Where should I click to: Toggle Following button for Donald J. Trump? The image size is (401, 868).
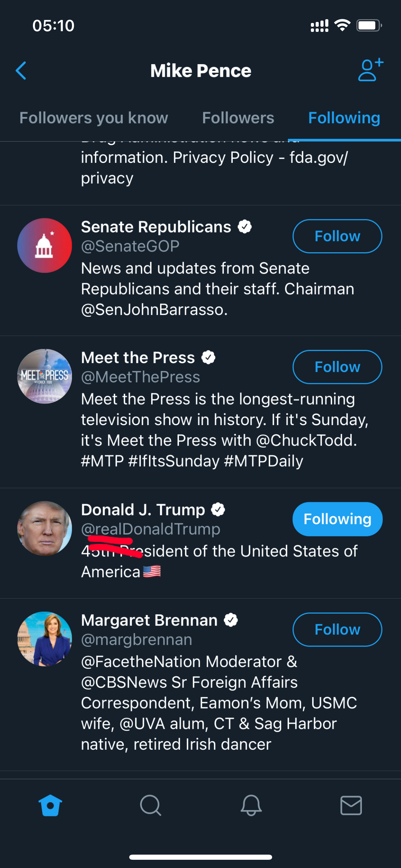[x=337, y=519]
